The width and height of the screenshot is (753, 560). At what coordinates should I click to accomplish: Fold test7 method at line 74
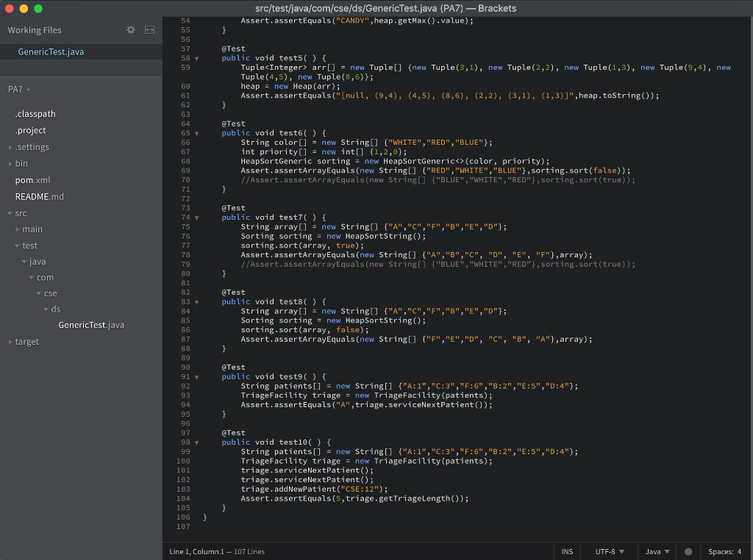pyautogui.click(x=196, y=218)
